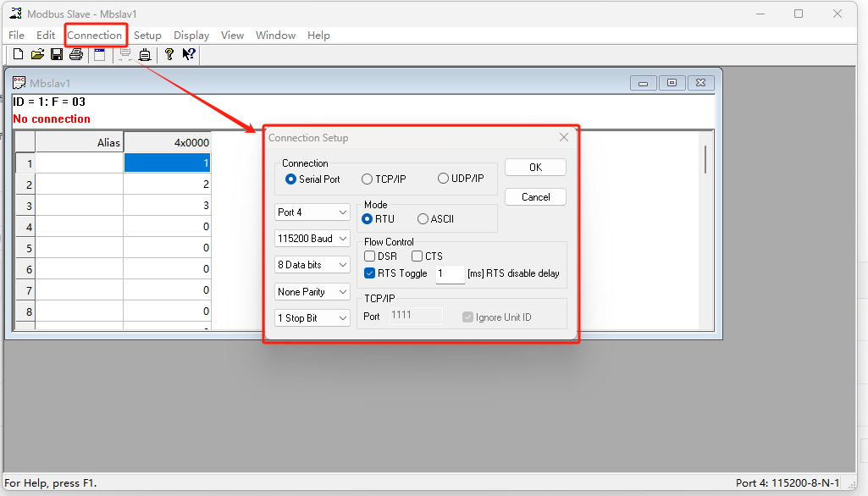Image resolution: width=868 pixels, height=496 pixels.
Task: Click the RTS disable delay input field
Action: [x=450, y=274]
